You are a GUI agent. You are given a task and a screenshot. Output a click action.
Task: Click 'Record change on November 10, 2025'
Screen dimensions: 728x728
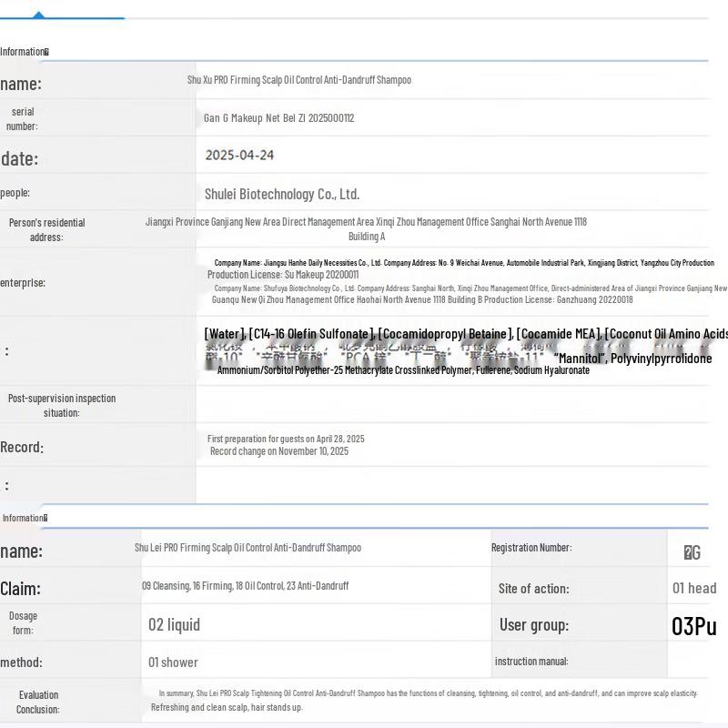click(279, 451)
